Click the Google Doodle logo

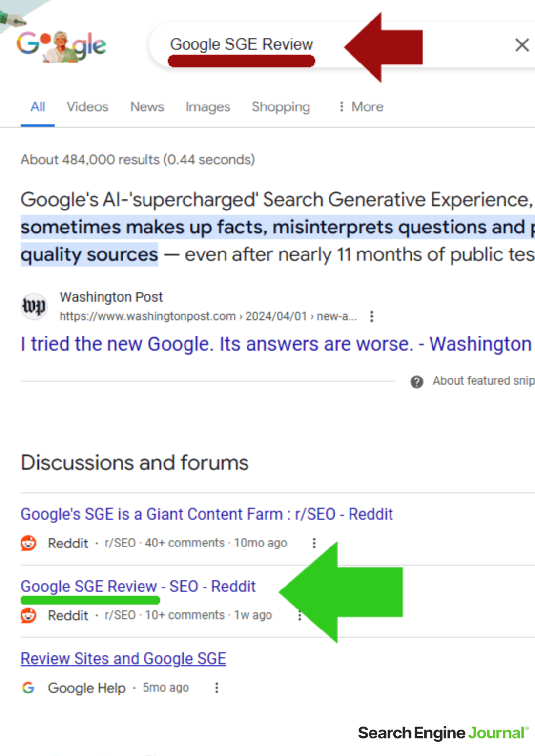[x=61, y=45]
